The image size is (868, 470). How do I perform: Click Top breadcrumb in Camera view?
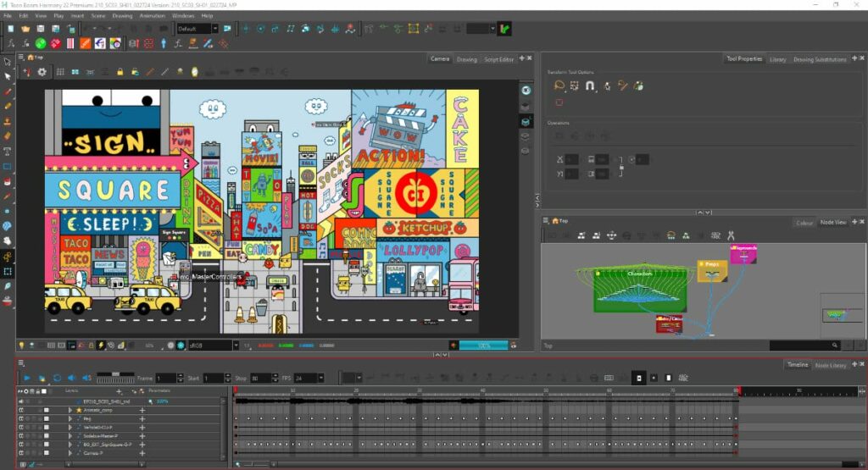(39, 57)
